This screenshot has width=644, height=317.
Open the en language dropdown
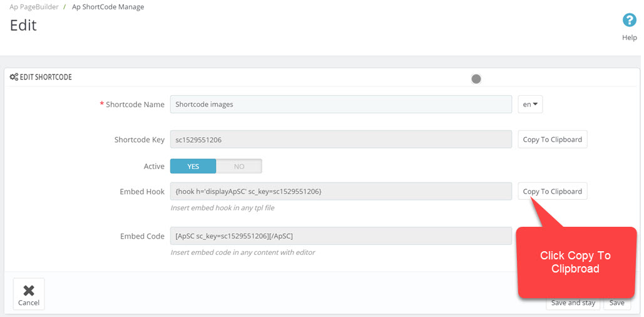click(x=530, y=105)
